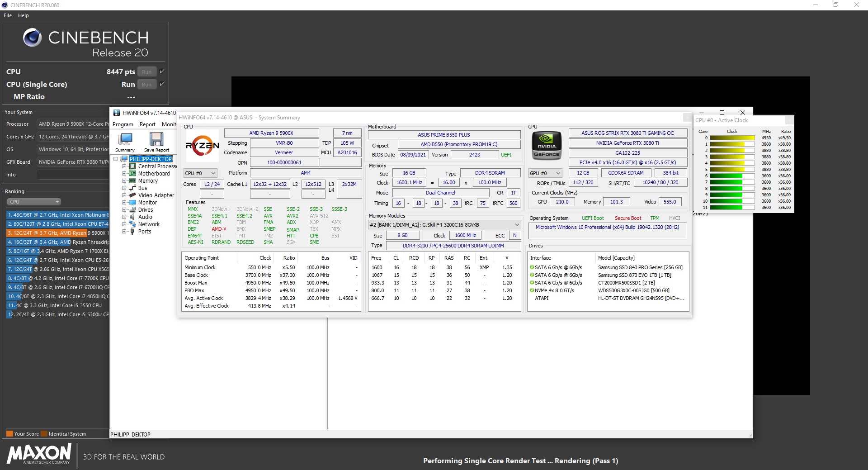Image resolution: width=868 pixels, height=470 pixels.
Task: Close the System Summary window
Action: pyautogui.click(x=687, y=118)
